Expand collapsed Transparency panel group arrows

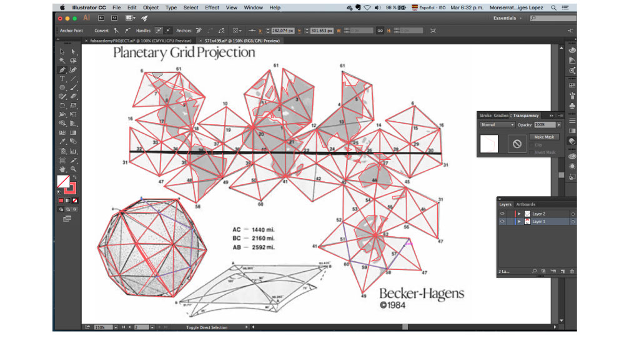coord(551,116)
